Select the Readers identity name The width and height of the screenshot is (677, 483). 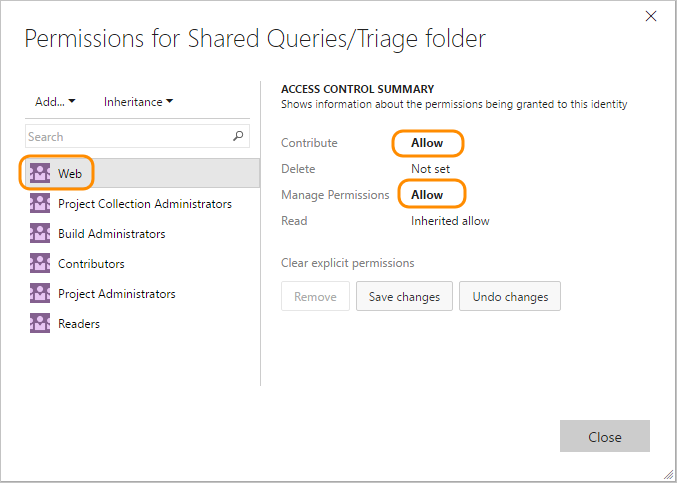click(79, 324)
